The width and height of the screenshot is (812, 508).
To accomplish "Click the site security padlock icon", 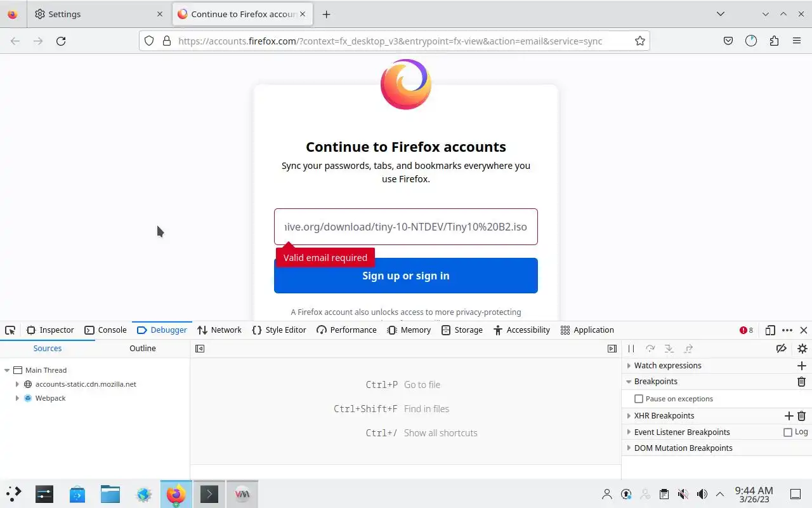I will tap(167, 41).
